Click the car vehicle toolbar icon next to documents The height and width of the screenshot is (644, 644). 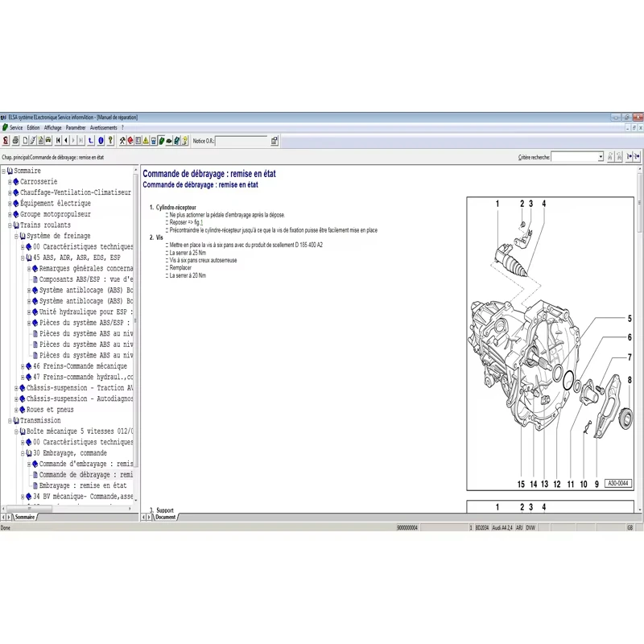(48, 141)
